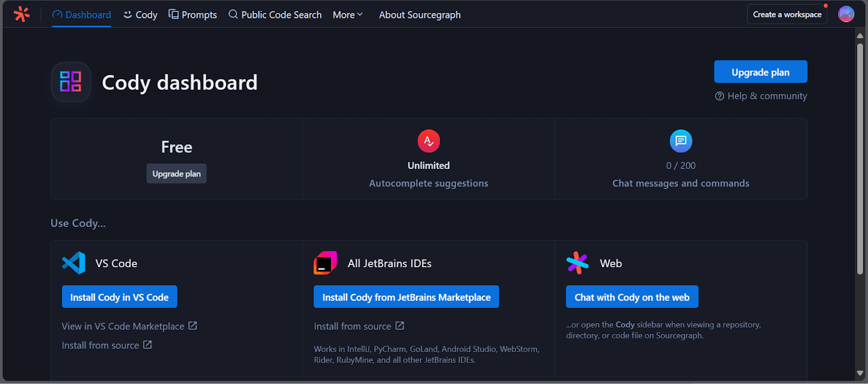Click the scrollbar down arrow
Screen dimensions: 868x384
tap(860, 373)
